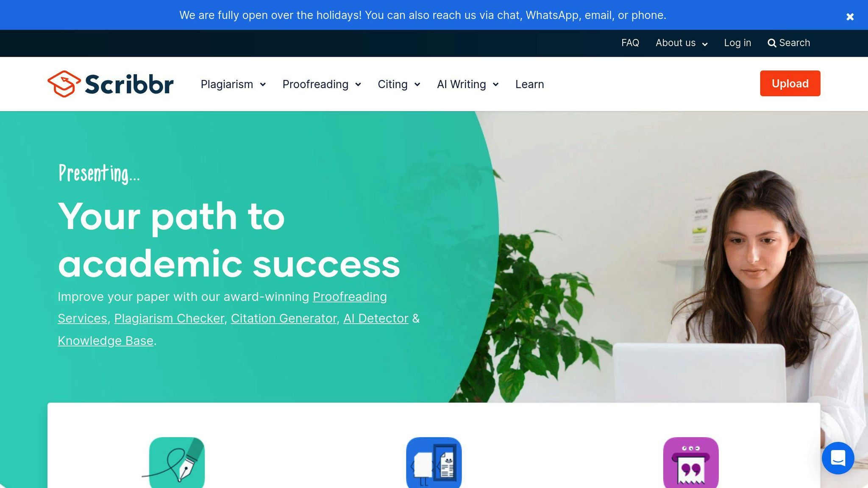Follow the AI Detector hero link
The width and height of the screenshot is (868, 488).
pos(376,319)
